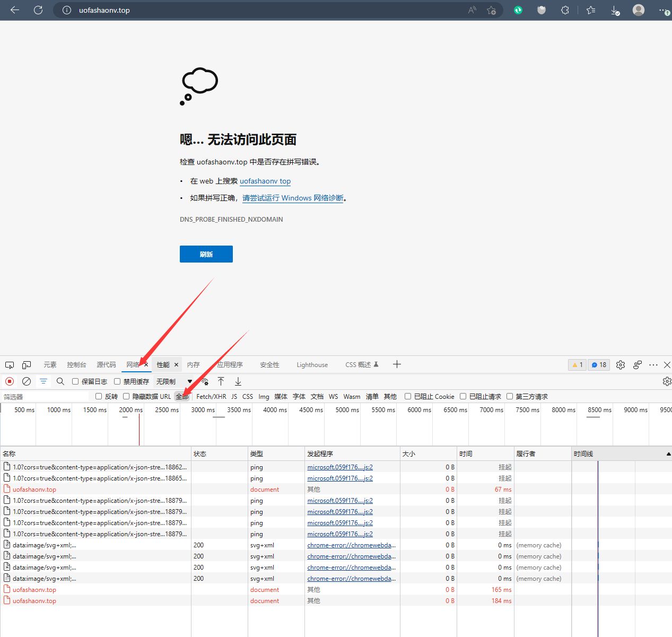Open the first microsoft.059f176...js:2 initiator link

(340, 467)
